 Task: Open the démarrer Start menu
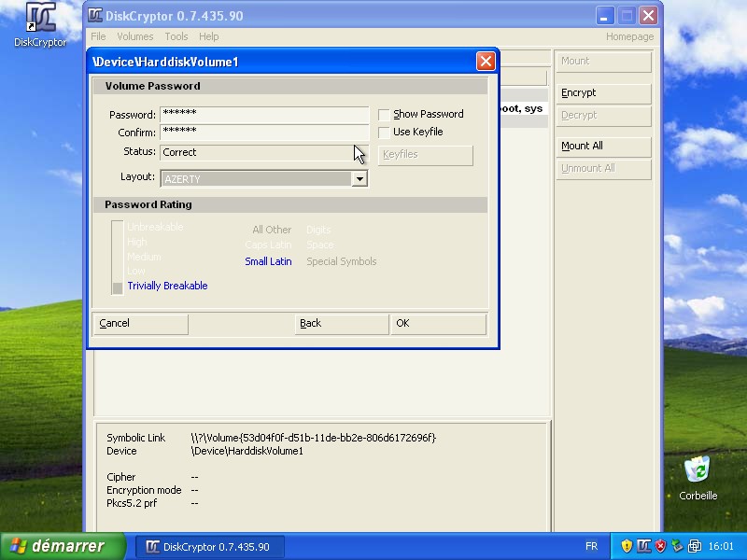coord(63,546)
